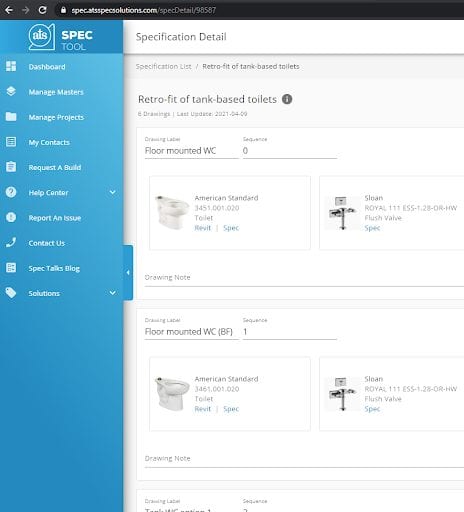Open the Manage Projects menu item
Viewport: 464px width, 512px height.
(56, 117)
